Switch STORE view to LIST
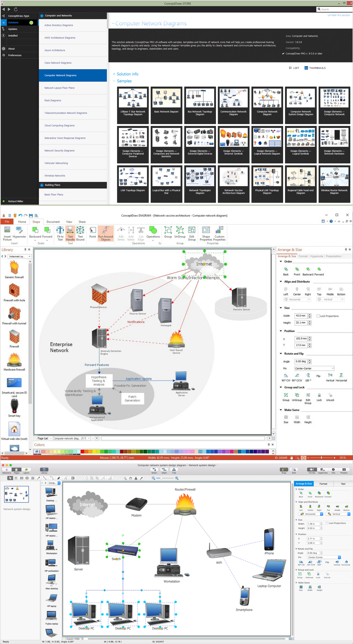Viewport: 353px width, 644px height. pyautogui.click(x=294, y=68)
